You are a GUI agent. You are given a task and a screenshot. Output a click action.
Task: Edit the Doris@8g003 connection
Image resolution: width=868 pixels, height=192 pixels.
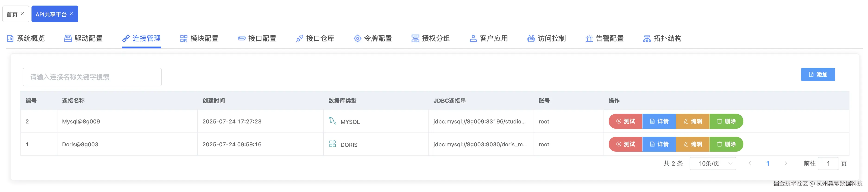click(693, 144)
